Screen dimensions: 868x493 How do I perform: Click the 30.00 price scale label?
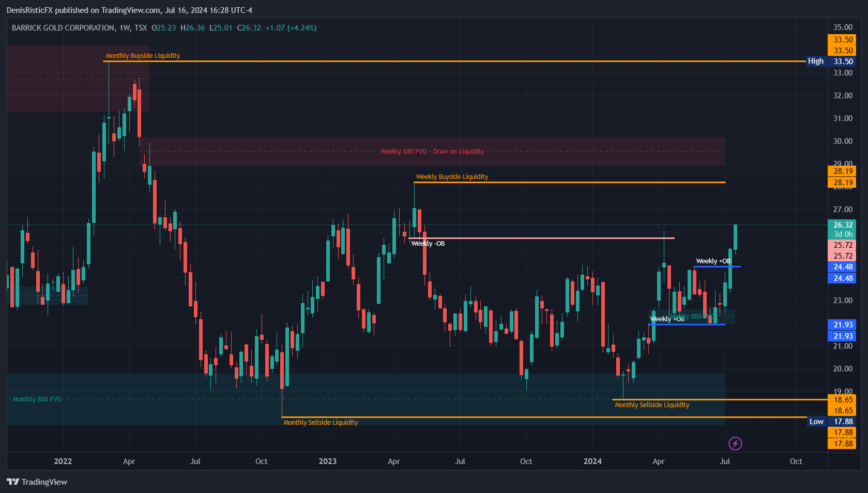click(x=843, y=141)
